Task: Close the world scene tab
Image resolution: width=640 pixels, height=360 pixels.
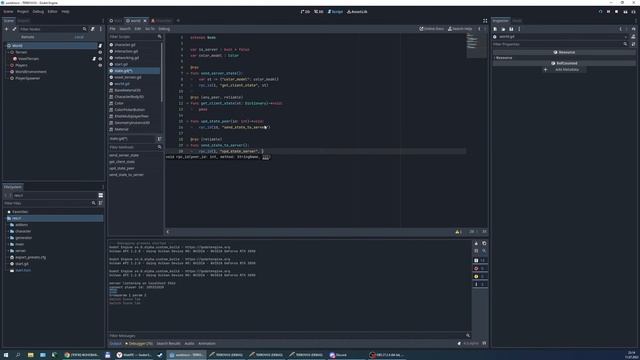Action: [x=145, y=21]
